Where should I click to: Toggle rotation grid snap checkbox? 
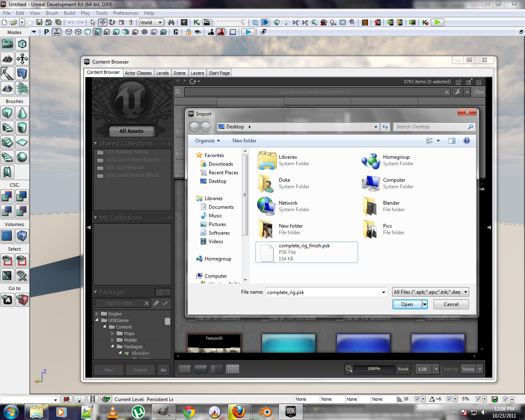449,399
